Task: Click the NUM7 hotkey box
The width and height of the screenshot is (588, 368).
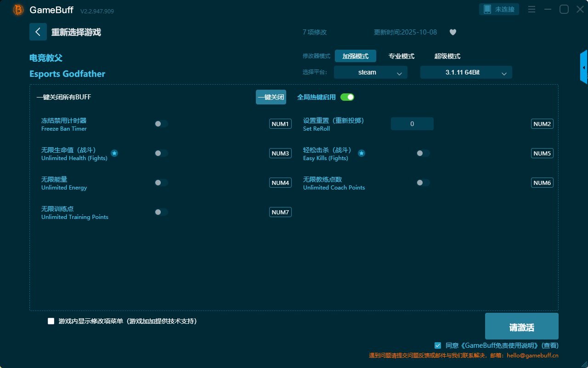Action: (280, 212)
